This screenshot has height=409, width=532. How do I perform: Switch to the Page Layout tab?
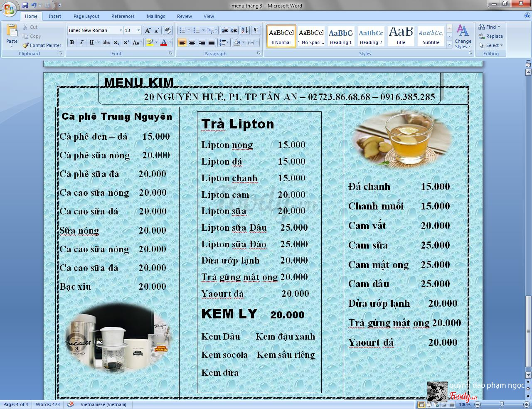pyautogui.click(x=86, y=16)
